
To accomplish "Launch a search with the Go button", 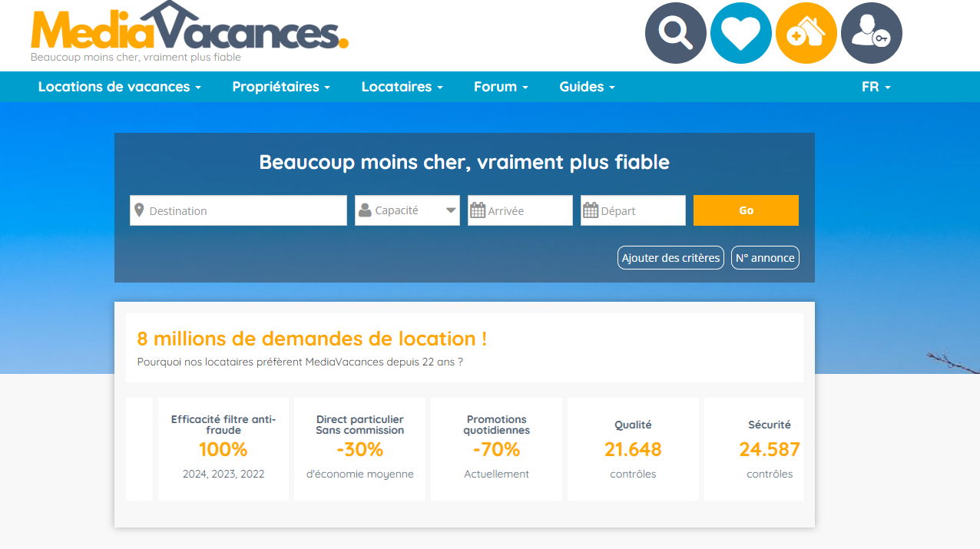I will [745, 210].
